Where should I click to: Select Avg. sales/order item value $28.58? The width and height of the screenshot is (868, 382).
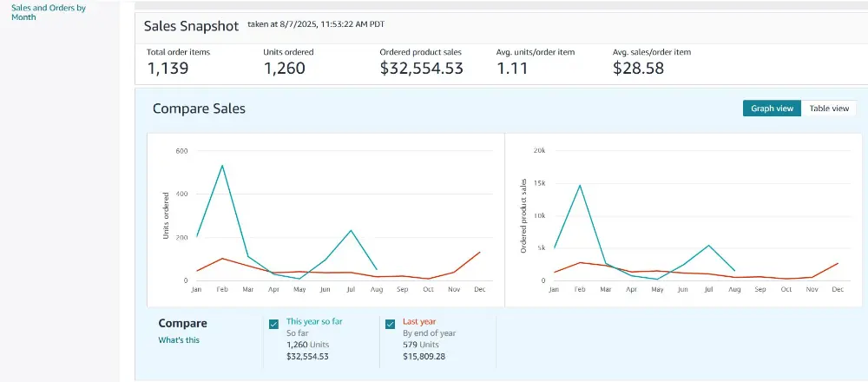[x=638, y=68]
